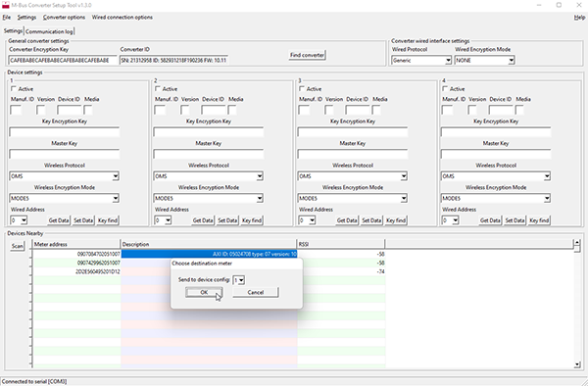Click the Description column header

click(209, 244)
